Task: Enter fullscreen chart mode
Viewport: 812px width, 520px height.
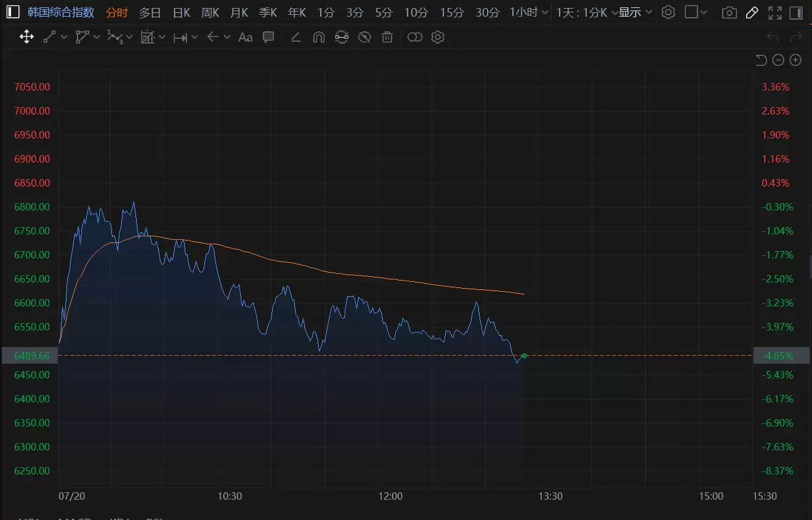Action: (775, 12)
